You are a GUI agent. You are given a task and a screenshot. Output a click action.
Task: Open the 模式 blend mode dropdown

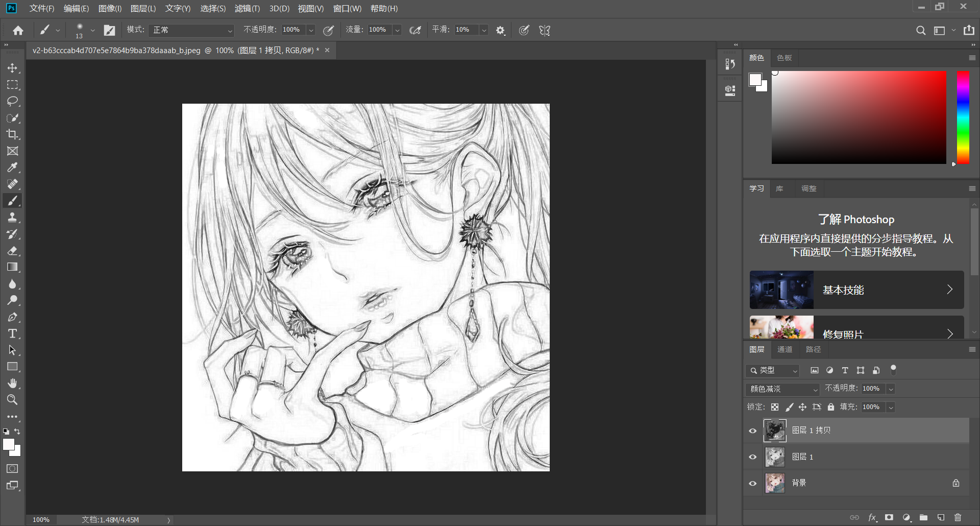pos(191,30)
